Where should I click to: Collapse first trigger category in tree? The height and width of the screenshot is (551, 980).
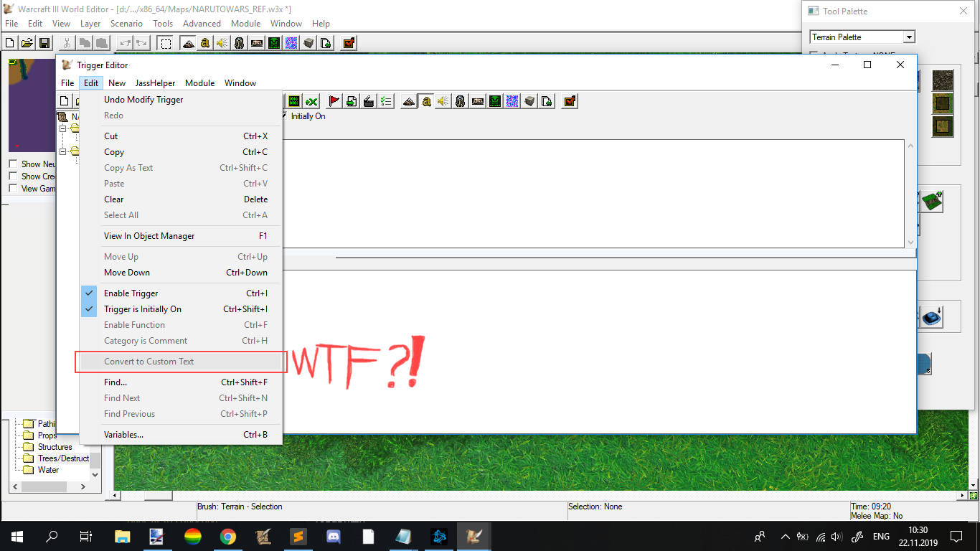(x=63, y=129)
